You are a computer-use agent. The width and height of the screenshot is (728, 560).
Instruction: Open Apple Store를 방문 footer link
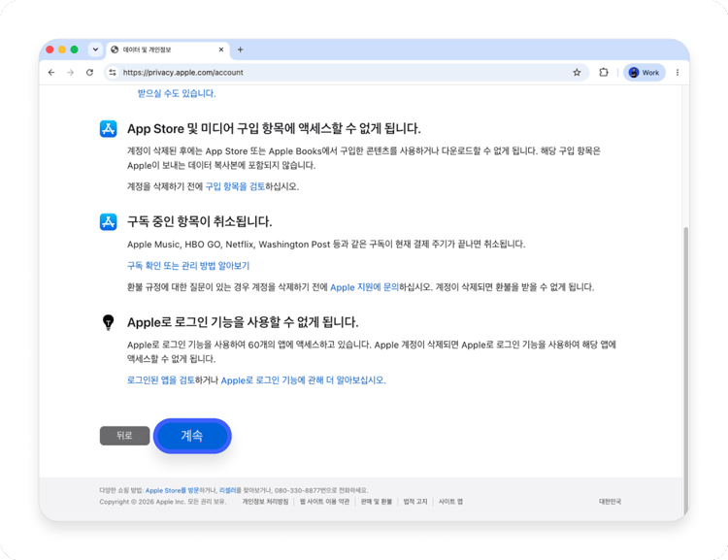[172, 490]
